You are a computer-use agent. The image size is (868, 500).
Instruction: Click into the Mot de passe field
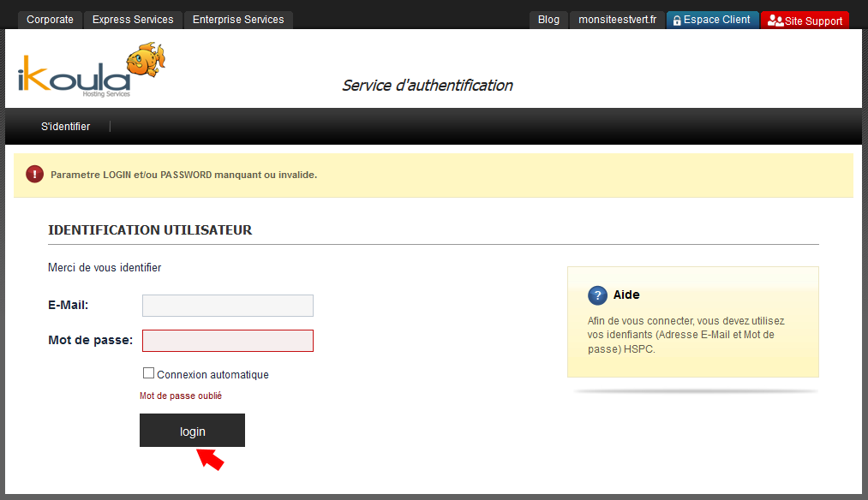point(228,341)
